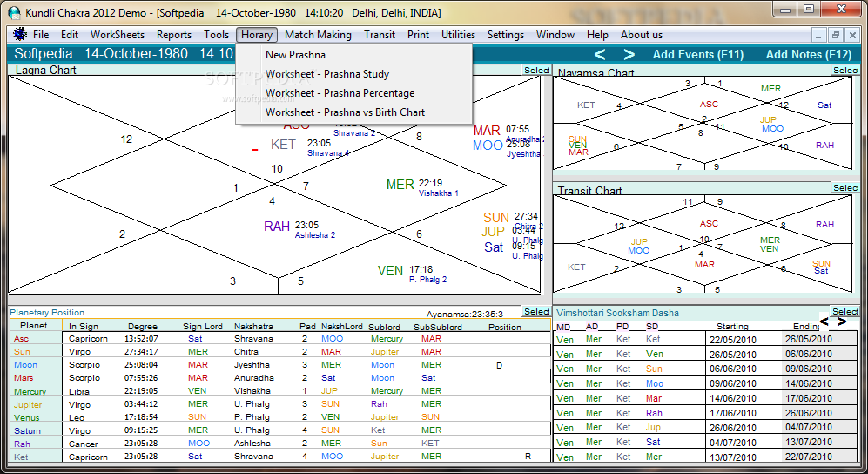Click dasha row starting 22/05/2010
The image size is (868, 474).
pos(705,339)
